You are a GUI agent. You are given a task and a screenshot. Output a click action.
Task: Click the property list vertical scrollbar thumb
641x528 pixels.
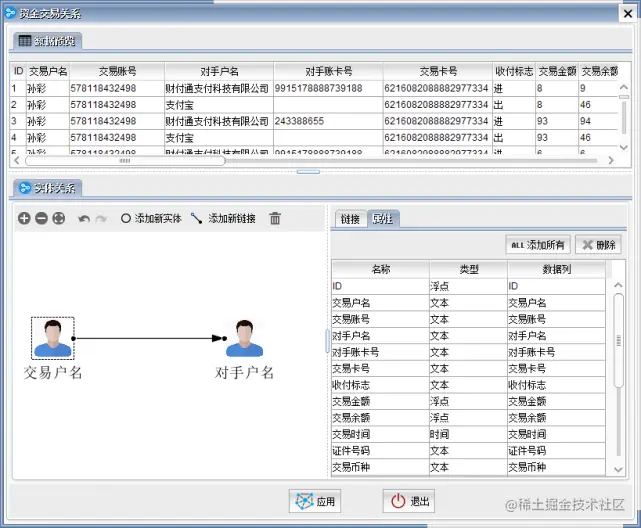click(x=619, y=340)
